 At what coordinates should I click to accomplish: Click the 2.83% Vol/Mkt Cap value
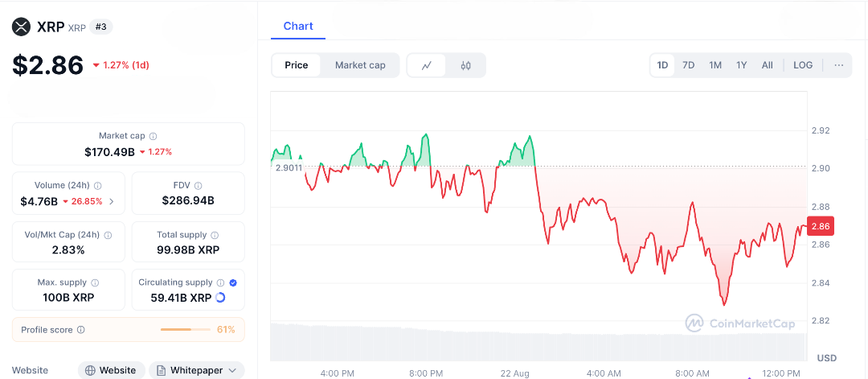coord(68,250)
